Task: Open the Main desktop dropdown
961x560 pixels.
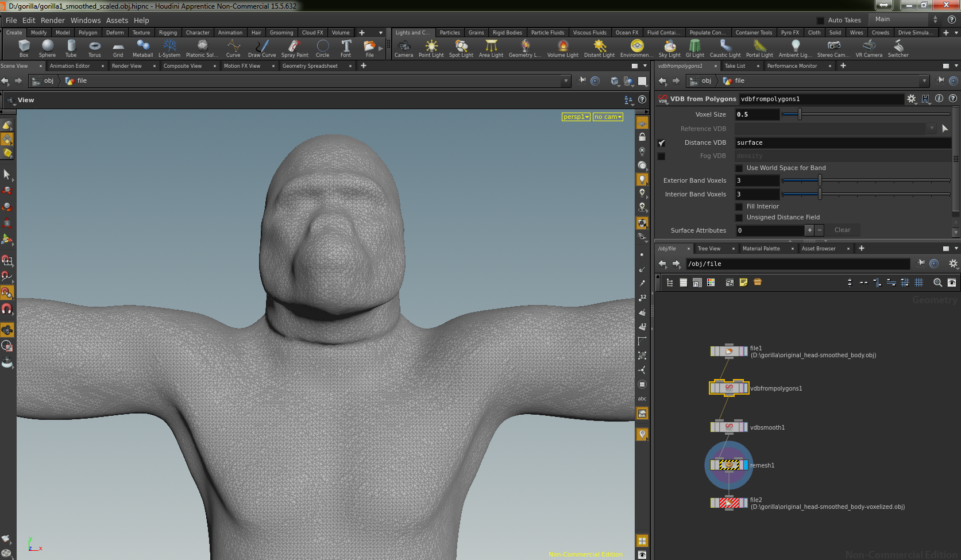Action: [x=904, y=20]
